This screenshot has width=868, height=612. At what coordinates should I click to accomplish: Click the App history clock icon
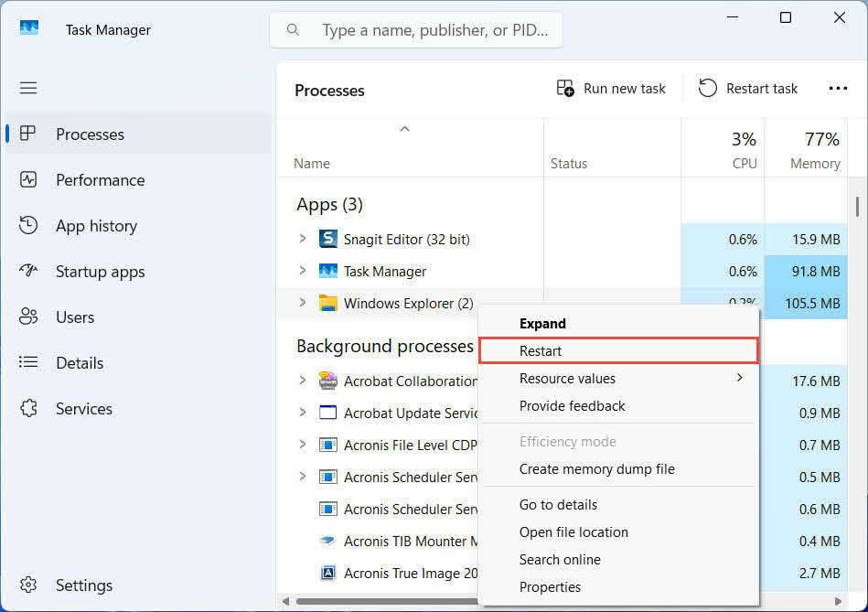tap(28, 225)
